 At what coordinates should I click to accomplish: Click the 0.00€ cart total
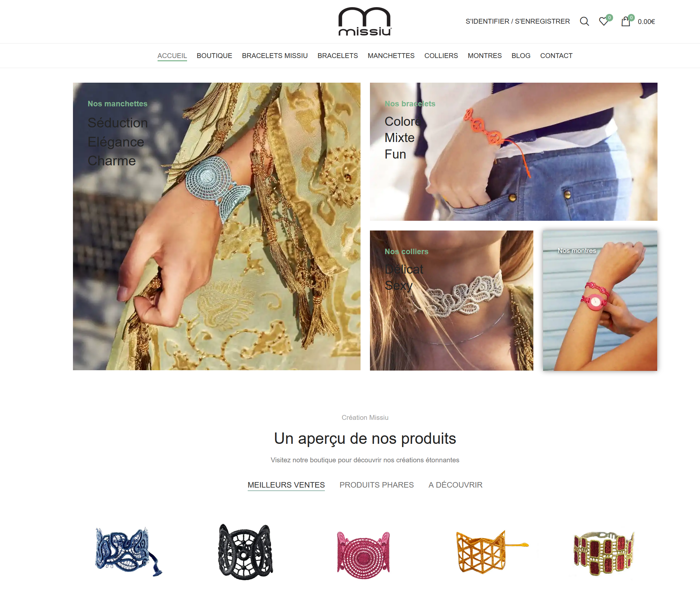click(x=646, y=22)
